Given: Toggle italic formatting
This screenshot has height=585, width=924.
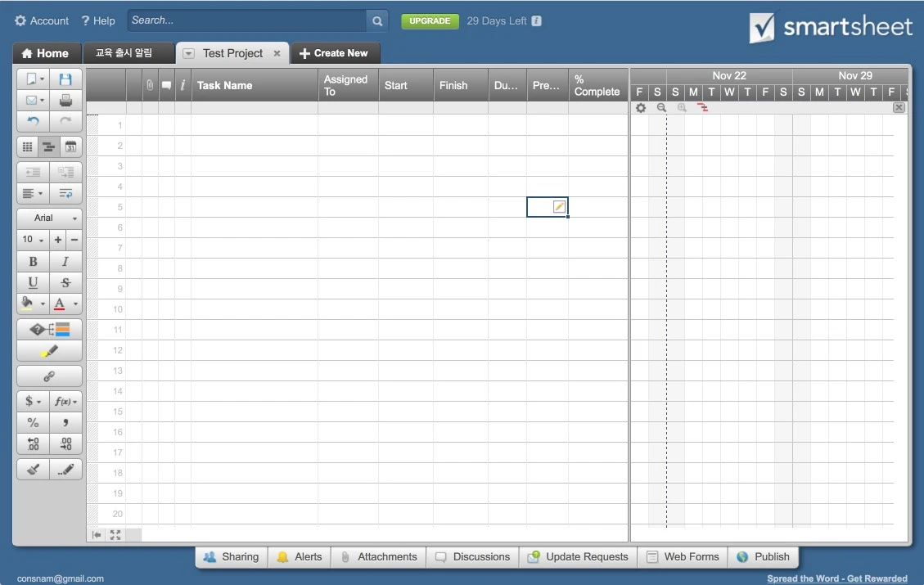Looking at the screenshot, I should (x=65, y=261).
